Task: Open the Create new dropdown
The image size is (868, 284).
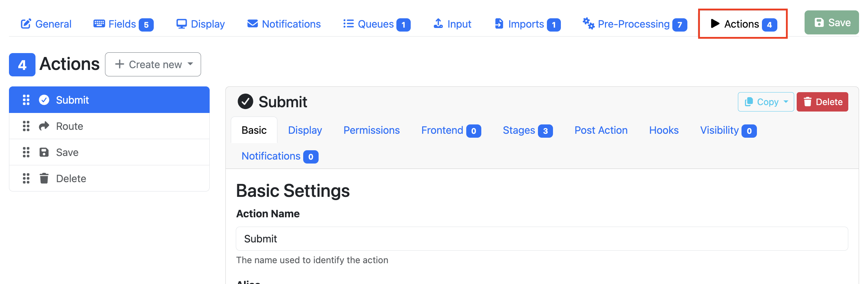Action: pos(153,65)
